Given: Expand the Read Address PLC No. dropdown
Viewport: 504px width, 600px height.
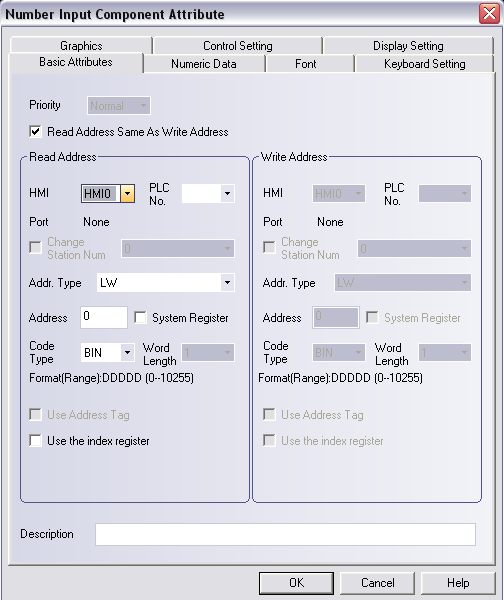Looking at the screenshot, I should tap(208, 193).
